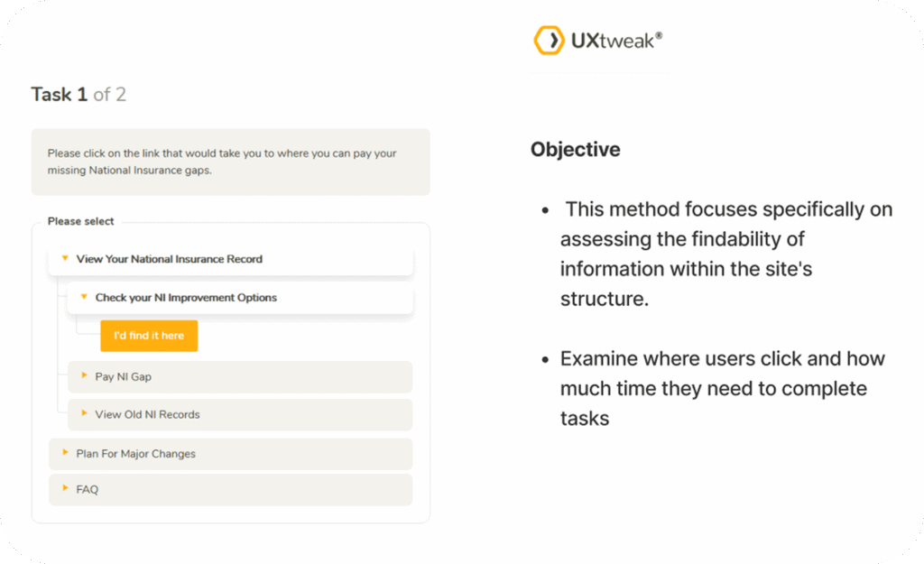The width and height of the screenshot is (924, 564).
Task: Collapse the View Your National Insurance Record arrow
Action: [65, 259]
